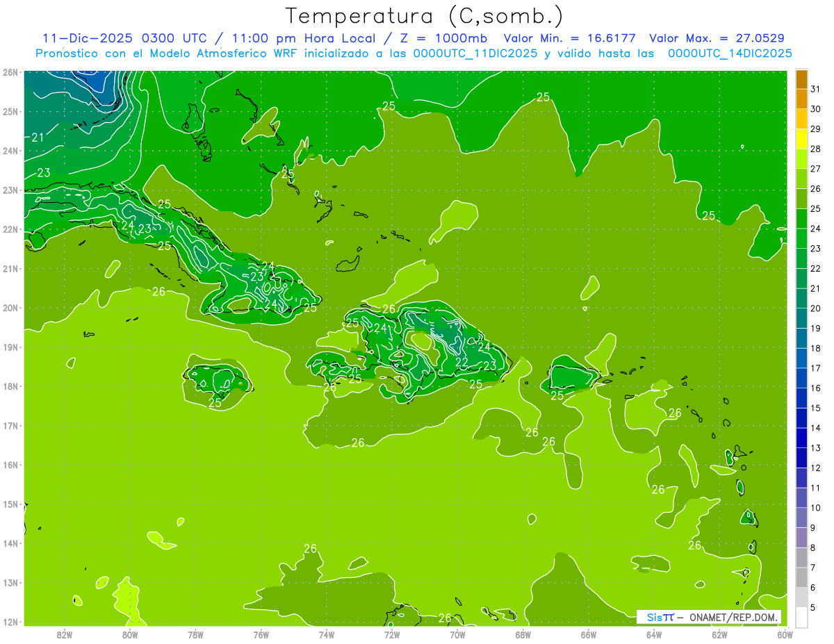This screenshot has height=644, width=834.
Task: Select initialization time '0000UTC_11DIC2025'
Action: point(475,53)
